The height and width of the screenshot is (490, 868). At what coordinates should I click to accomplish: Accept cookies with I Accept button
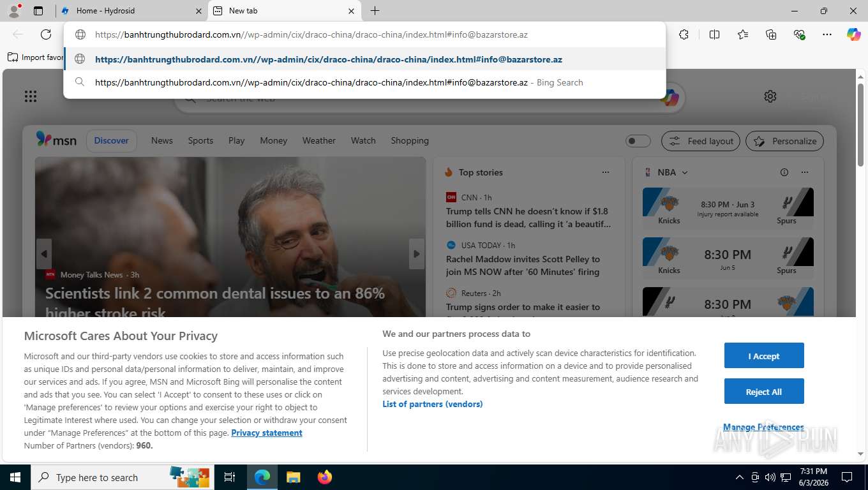[x=764, y=356]
